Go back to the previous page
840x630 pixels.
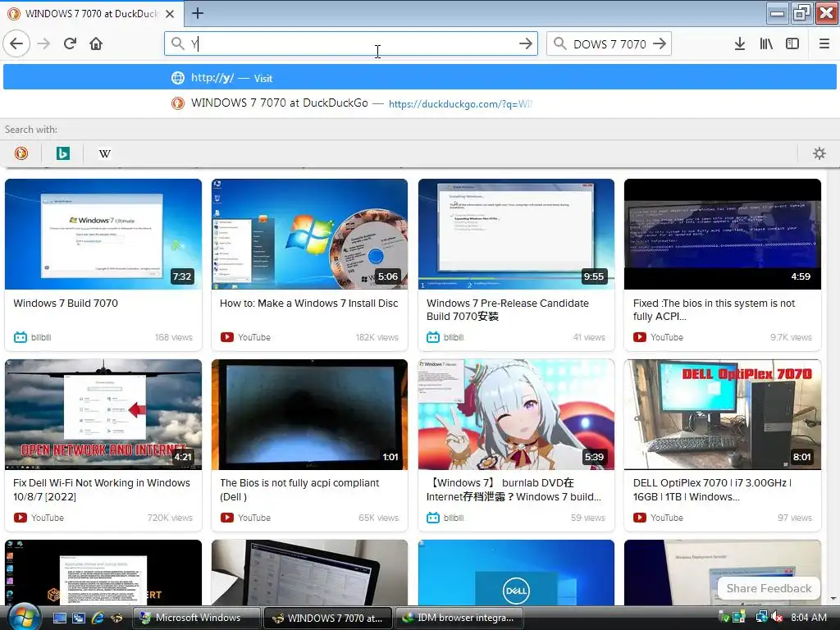[16, 43]
